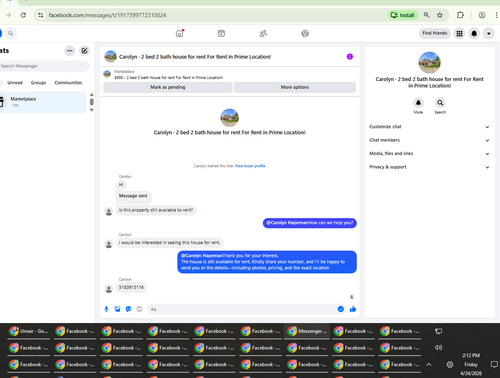Jump to latest message down arrow
This screenshot has width=500, height=378.
tap(351, 297)
